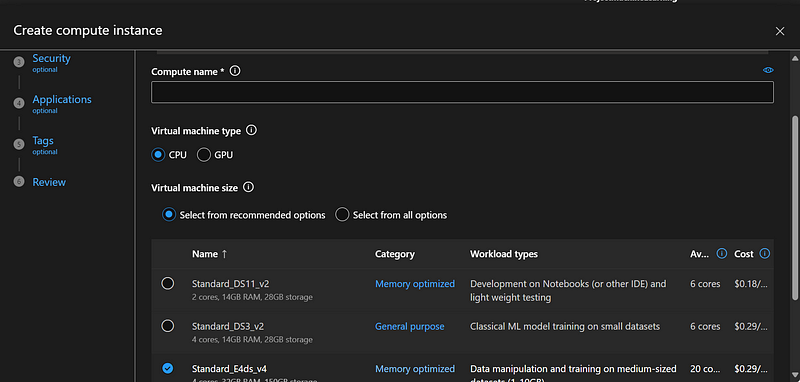Select the Standard_DS11_v2 row radio button
Screen dimensions: 800x382
167,284
